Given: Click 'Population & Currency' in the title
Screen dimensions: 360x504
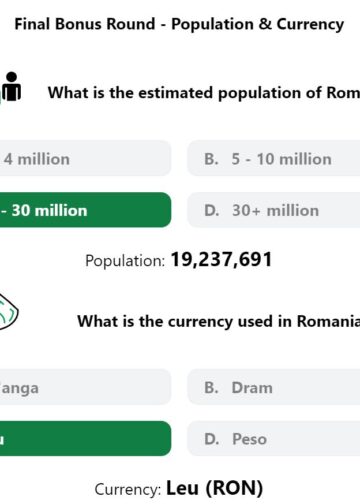Looking at the screenshot, I should coord(257,25).
